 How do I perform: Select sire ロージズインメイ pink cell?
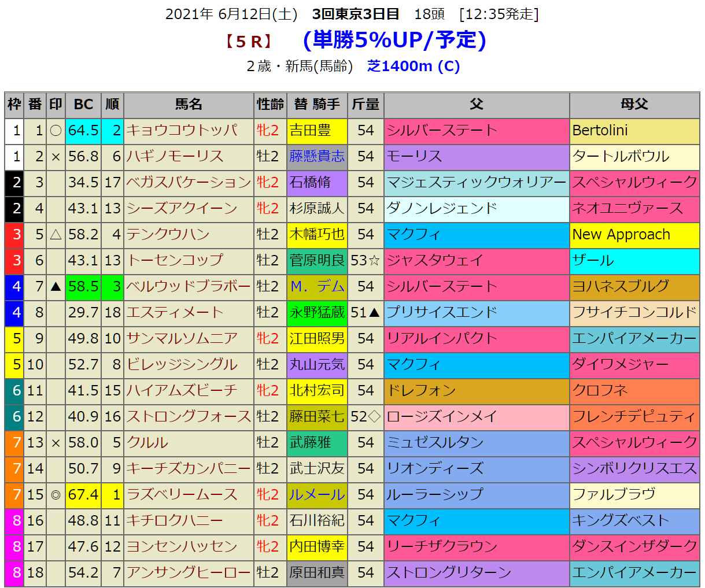pos(476,417)
